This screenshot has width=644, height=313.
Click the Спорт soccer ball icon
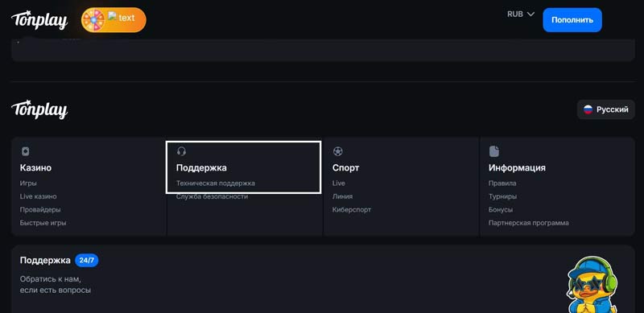click(x=337, y=151)
